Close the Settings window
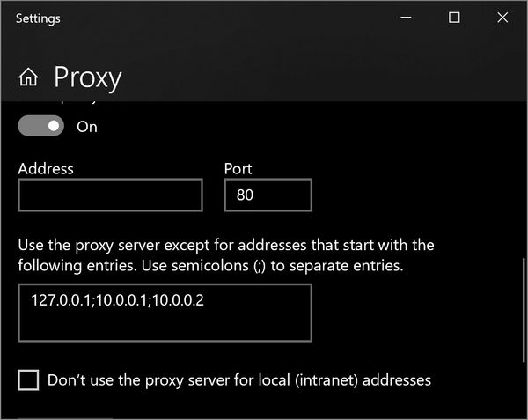The width and height of the screenshot is (528, 420). pyautogui.click(x=502, y=18)
